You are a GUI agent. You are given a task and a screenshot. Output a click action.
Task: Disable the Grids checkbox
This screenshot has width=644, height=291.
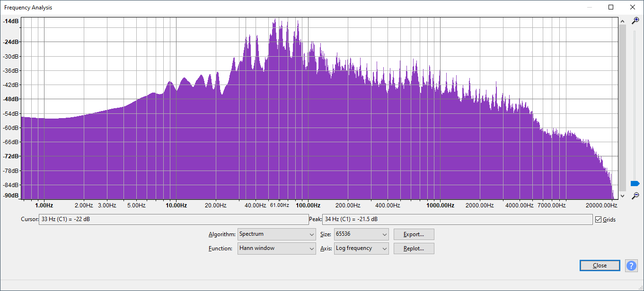click(599, 220)
